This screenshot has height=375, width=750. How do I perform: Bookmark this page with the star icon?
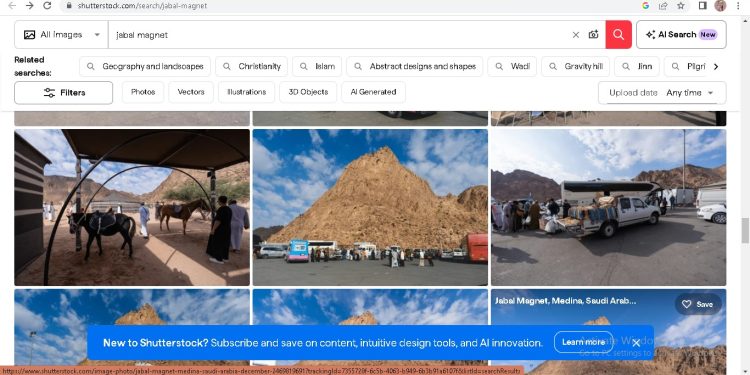[681, 6]
